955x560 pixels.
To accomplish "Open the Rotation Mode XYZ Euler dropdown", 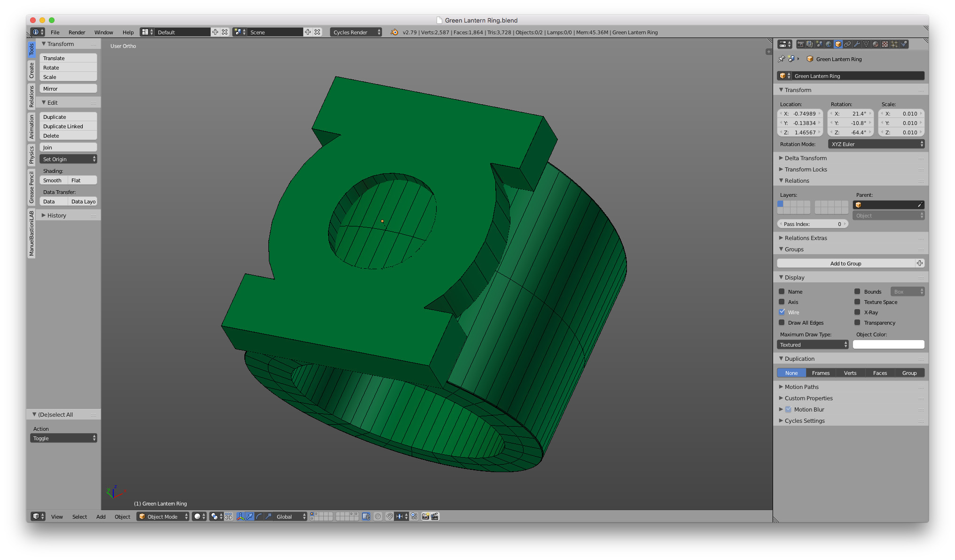I will tap(876, 144).
